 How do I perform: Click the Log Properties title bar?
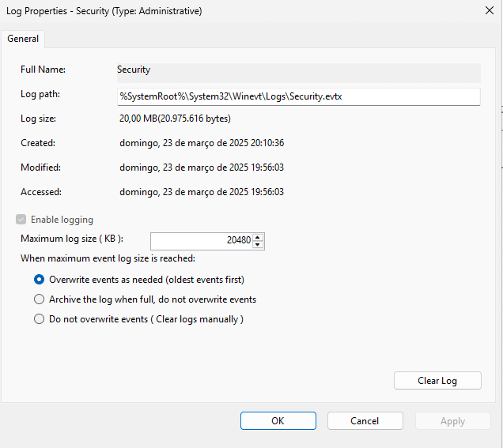[x=237, y=11]
